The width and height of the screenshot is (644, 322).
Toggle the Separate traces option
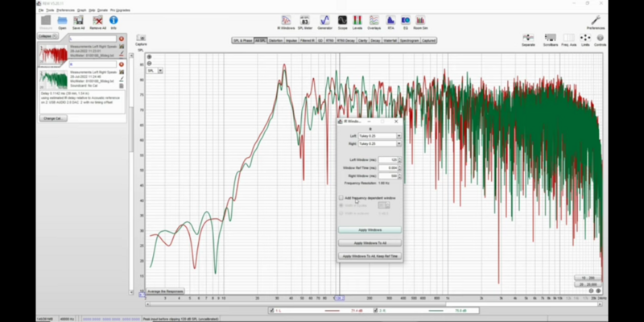coord(529,38)
